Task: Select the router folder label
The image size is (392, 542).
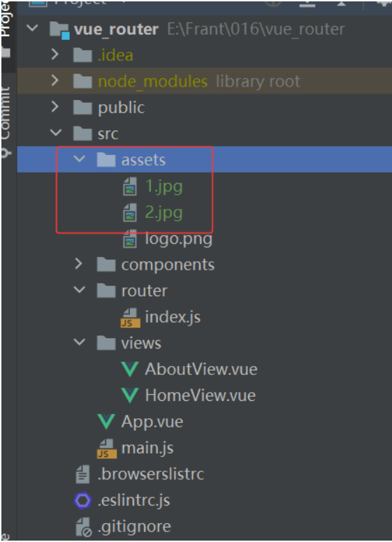Action: coord(144,291)
